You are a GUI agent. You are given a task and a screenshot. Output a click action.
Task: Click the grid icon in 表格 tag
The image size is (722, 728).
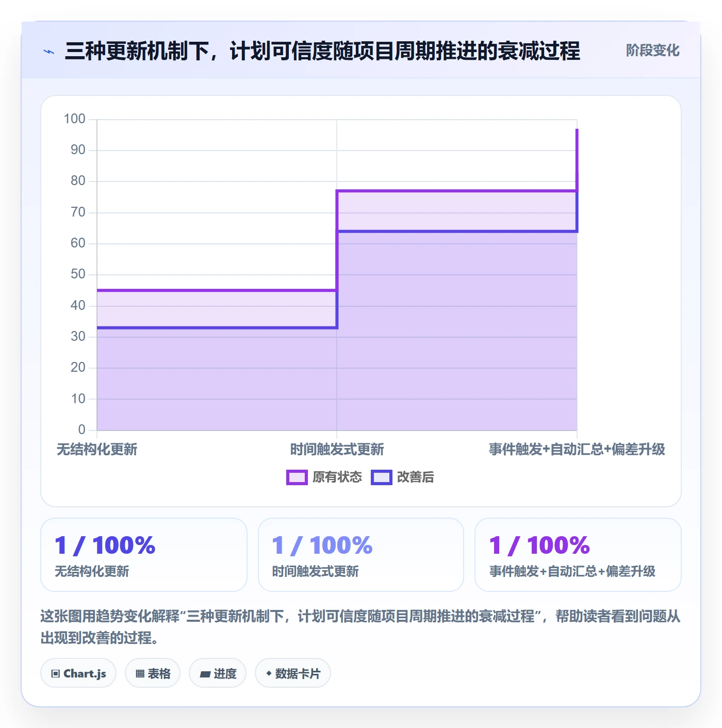click(x=140, y=674)
